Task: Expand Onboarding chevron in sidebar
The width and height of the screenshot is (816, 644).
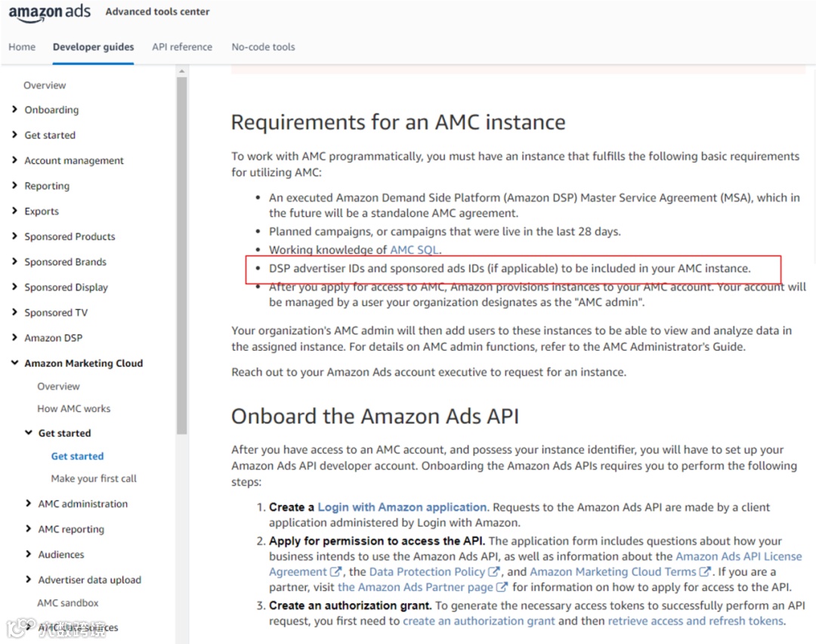Action: 14,110
